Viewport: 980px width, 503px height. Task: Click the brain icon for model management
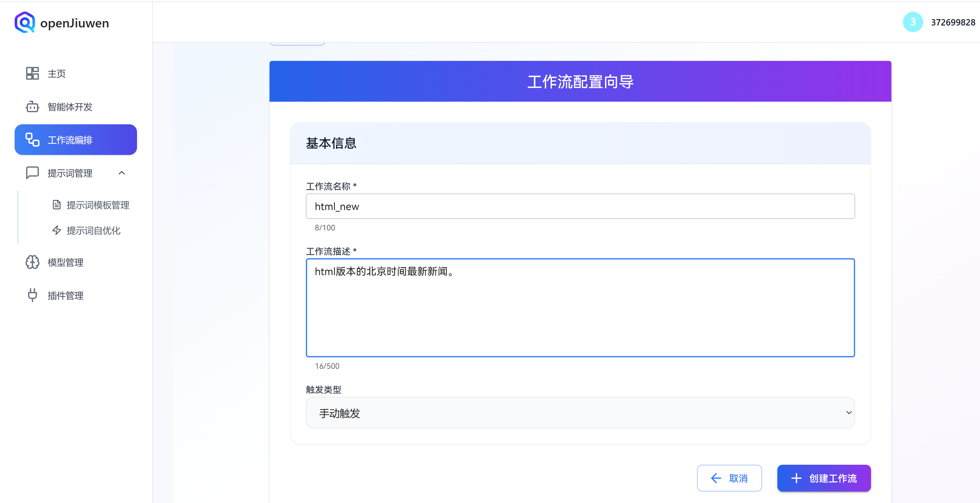tap(32, 262)
